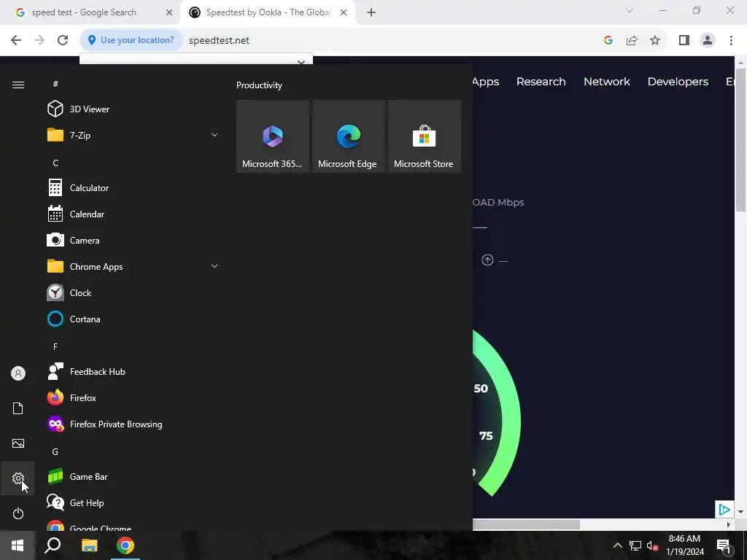Expand the Start menu hamburger button

18,85
